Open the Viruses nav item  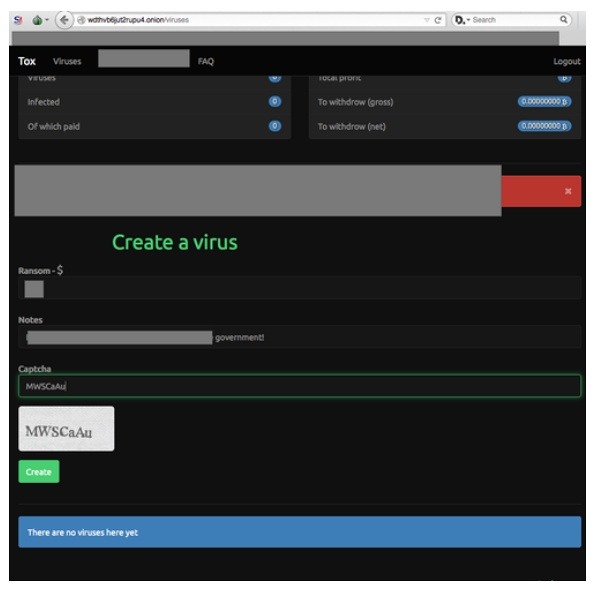67,61
